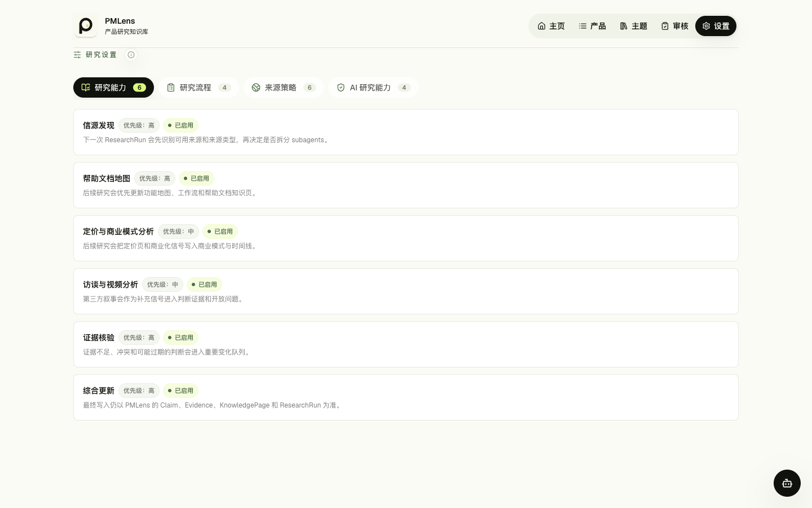Click the sliders icon next to 研究设置
The width and height of the screenshot is (812, 508).
click(x=77, y=55)
